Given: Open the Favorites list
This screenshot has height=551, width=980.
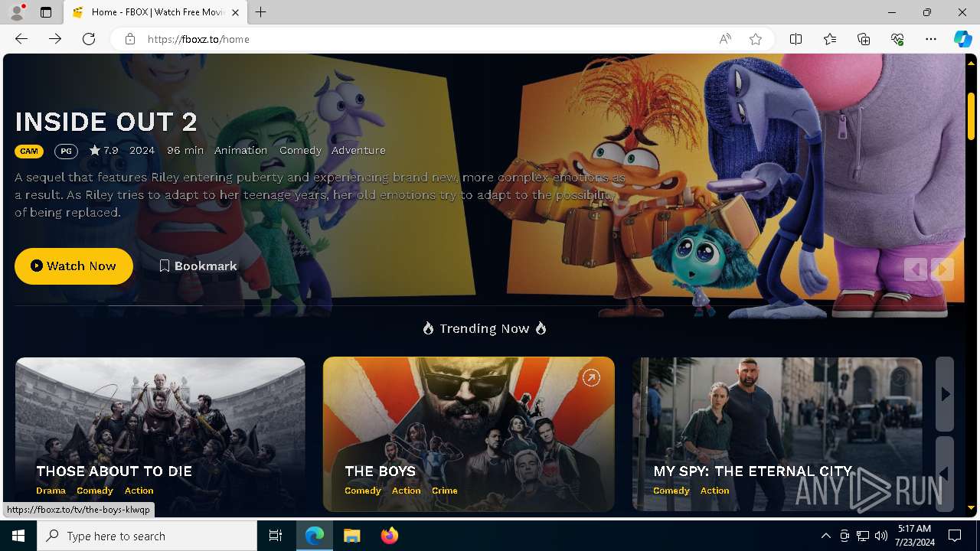Looking at the screenshot, I should pos(830,39).
